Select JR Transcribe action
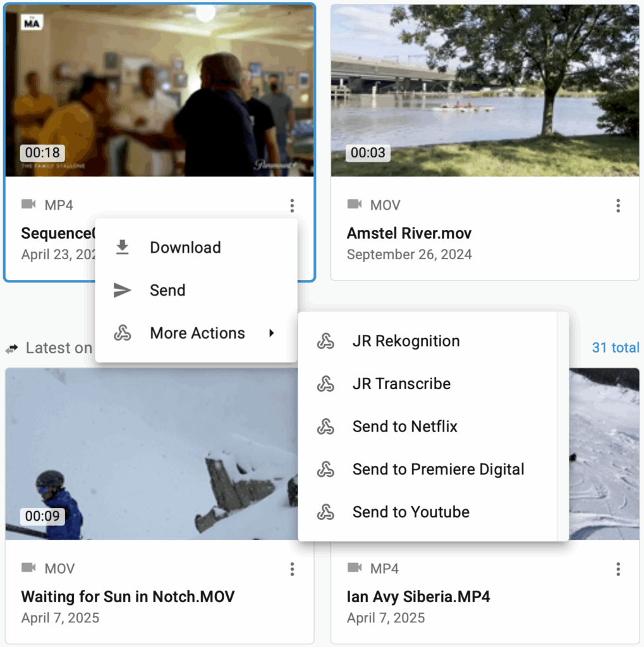The width and height of the screenshot is (644, 647). (401, 384)
